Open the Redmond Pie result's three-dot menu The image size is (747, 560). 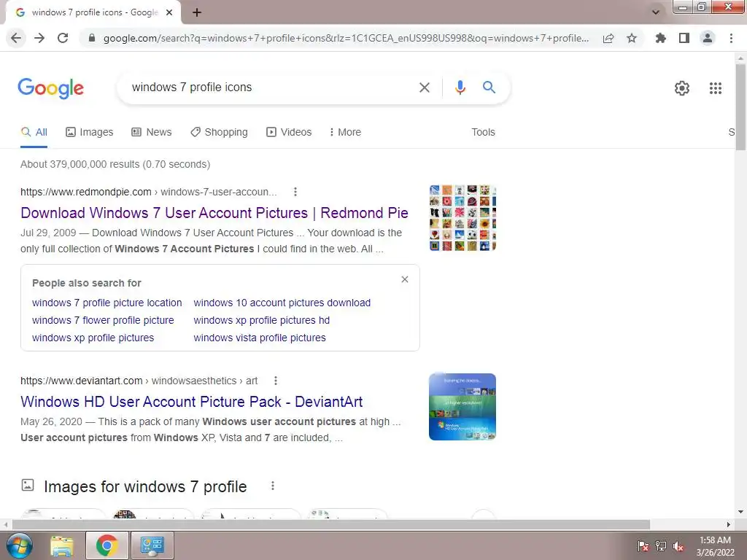tap(295, 192)
